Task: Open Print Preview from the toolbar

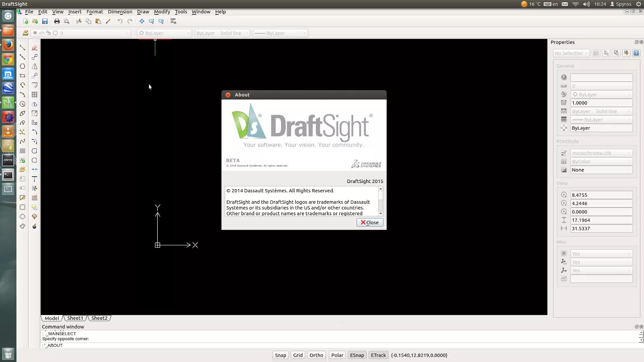Action: tap(67, 21)
